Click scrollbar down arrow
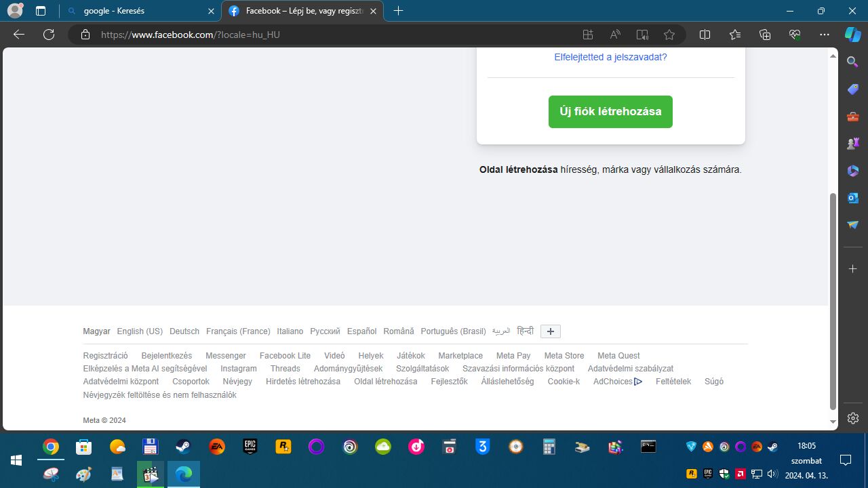This screenshot has height=488, width=868. click(x=833, y=422)
